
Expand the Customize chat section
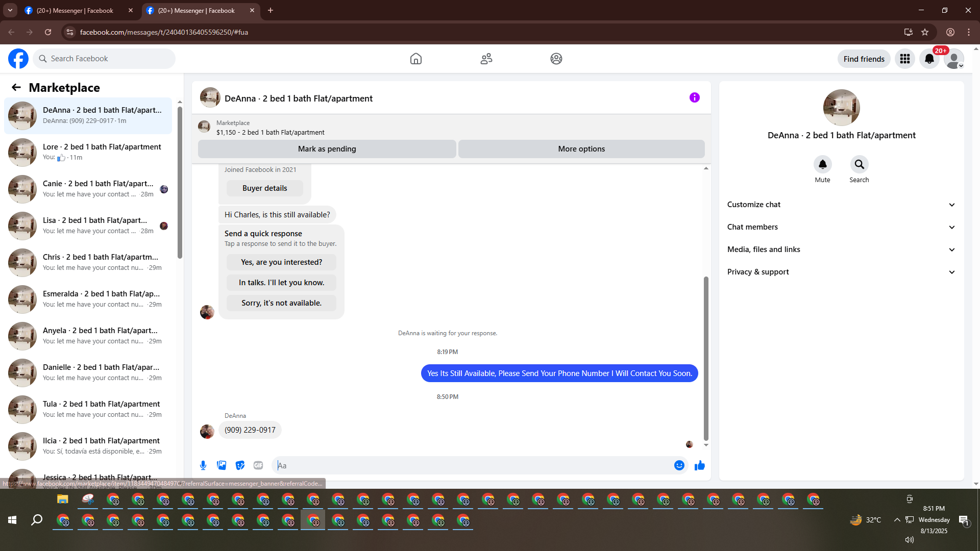tap(841, 205)
